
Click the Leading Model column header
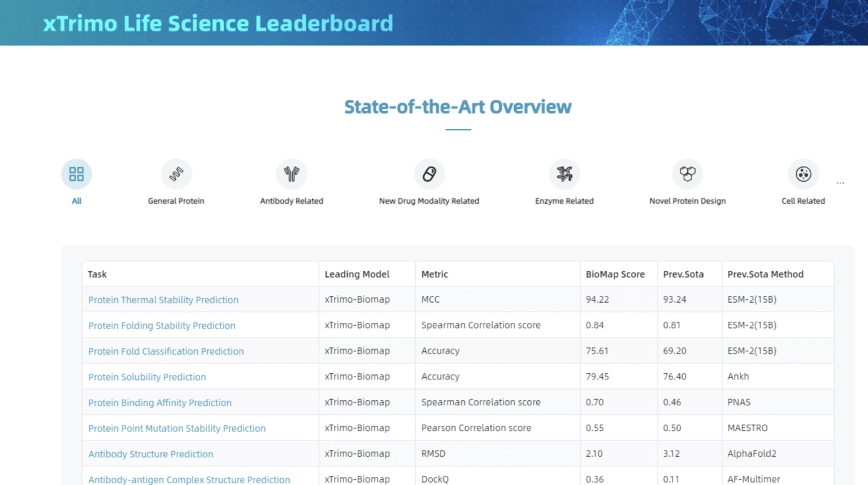[357, 274]
